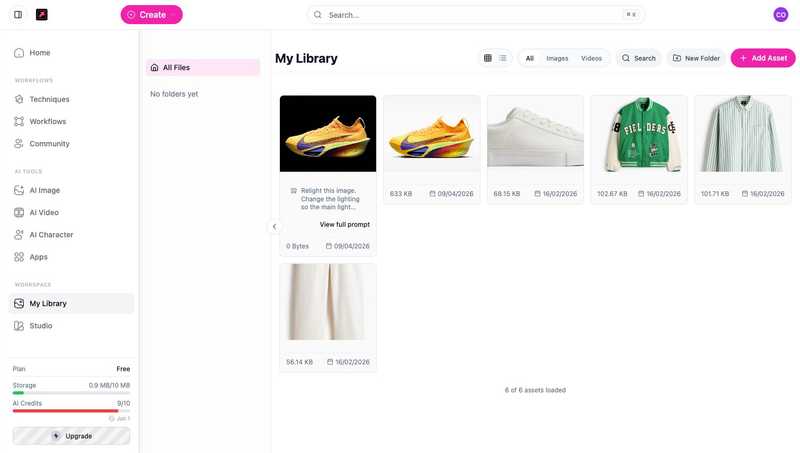Open Community from sidebar icon

(19, 144)
